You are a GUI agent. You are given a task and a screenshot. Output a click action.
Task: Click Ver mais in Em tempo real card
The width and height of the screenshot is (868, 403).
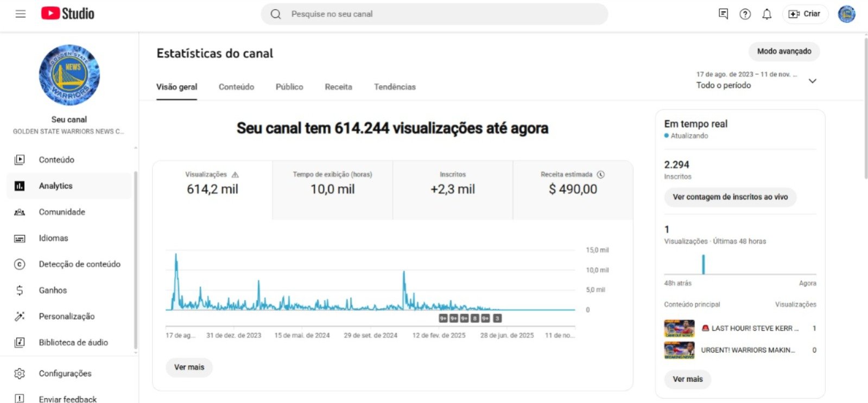(x=688, y=379)
